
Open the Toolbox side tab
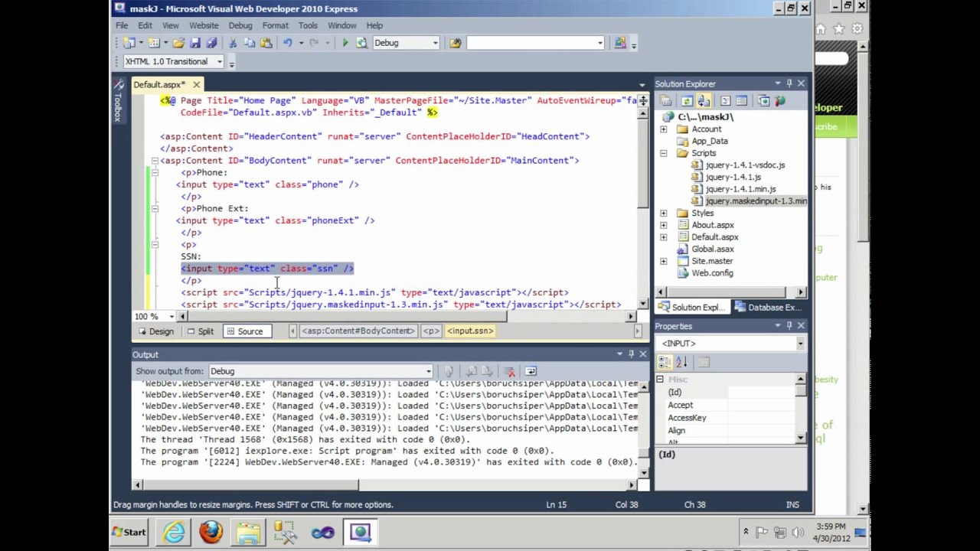point(118,101)
